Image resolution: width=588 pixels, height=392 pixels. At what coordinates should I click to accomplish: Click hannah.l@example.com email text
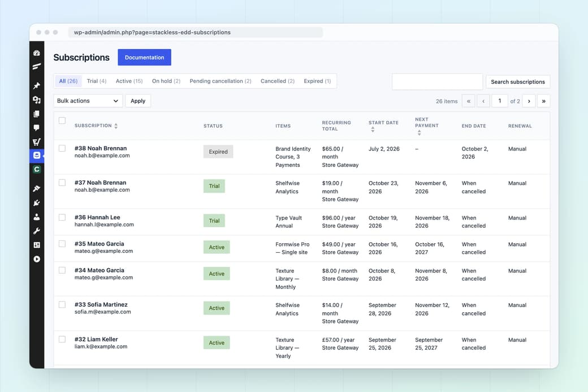point(104,225)
